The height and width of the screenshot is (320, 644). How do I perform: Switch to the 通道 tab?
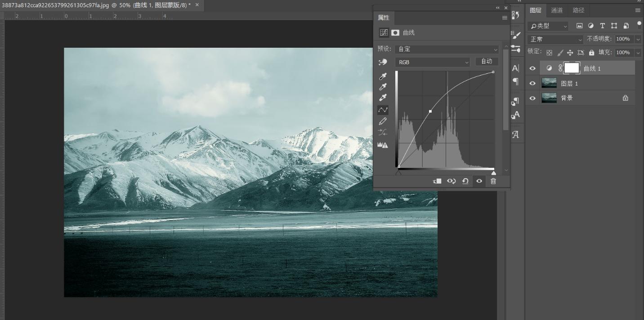[x=557, y=10]
